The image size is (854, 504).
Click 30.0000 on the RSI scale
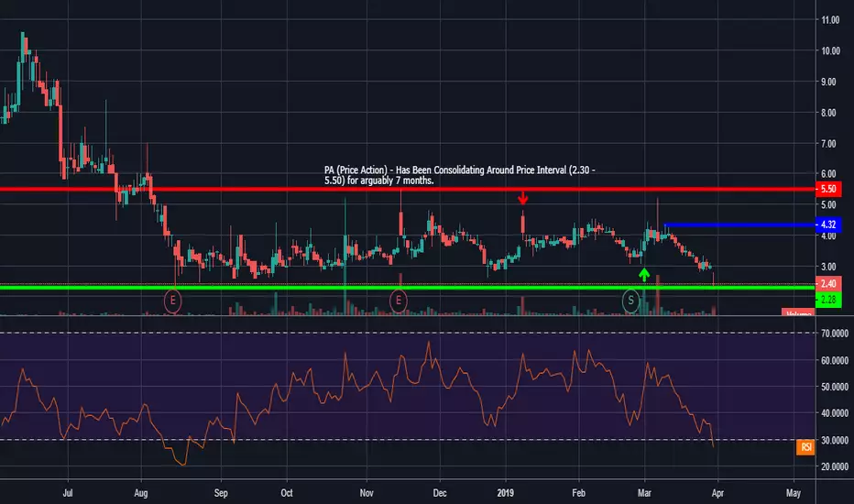point(835,440)
